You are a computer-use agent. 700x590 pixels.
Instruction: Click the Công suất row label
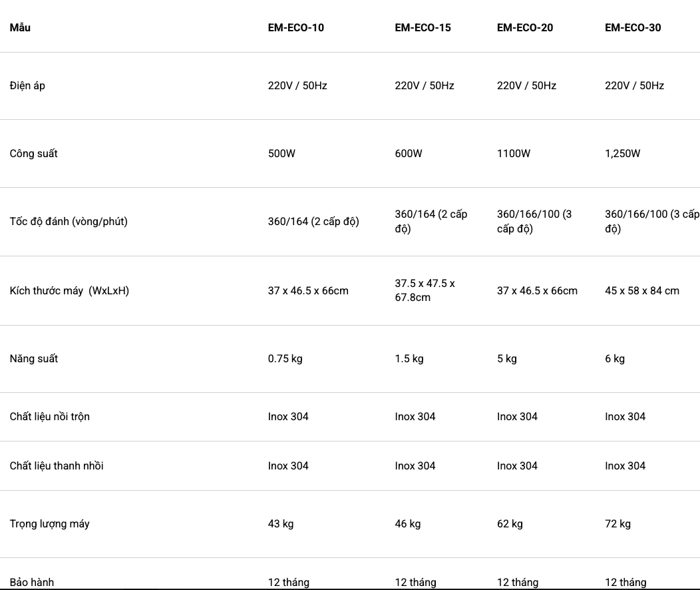click(33, 153)
